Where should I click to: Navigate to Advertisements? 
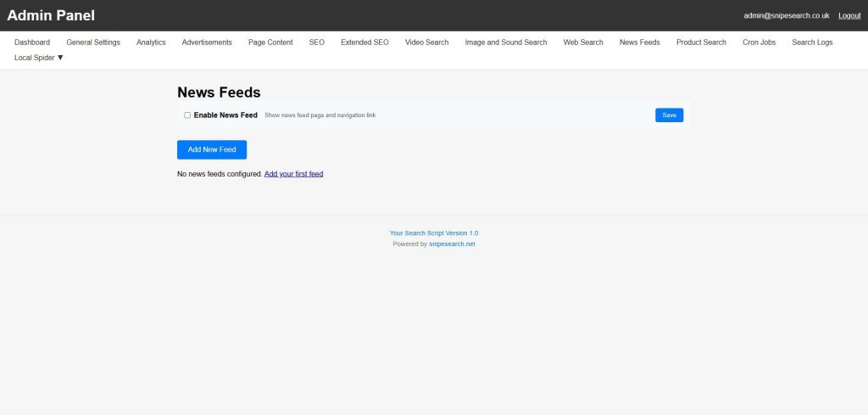pyautogui.click(x=207, y=42)
